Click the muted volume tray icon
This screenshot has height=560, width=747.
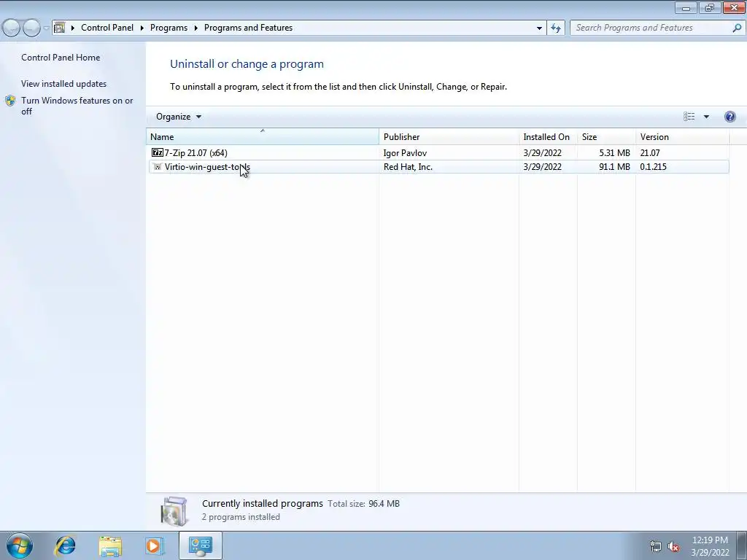673,546
